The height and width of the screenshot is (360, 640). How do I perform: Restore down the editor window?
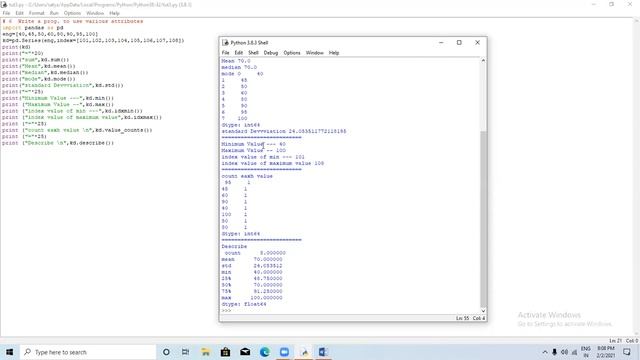pos(611,4)
